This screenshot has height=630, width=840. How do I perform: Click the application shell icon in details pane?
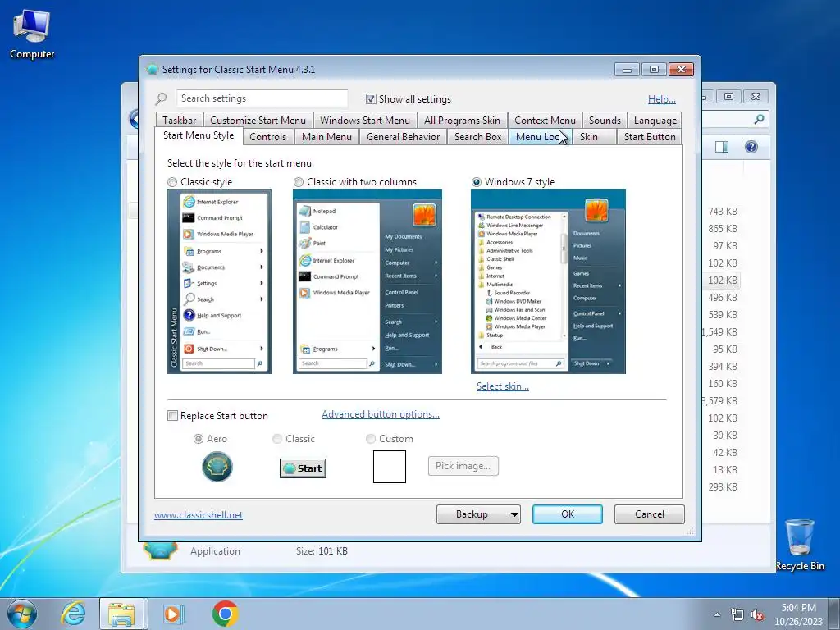[160, 550]
